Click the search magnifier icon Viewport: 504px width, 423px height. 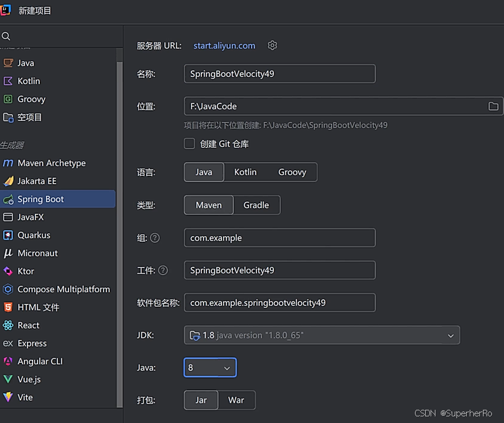tap(6, 36)
